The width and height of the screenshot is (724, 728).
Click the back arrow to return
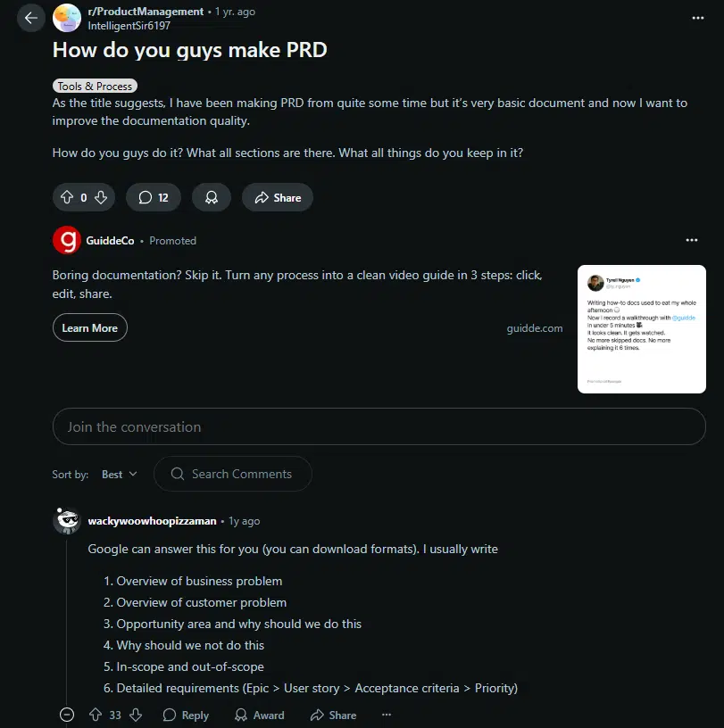[30, 18]
